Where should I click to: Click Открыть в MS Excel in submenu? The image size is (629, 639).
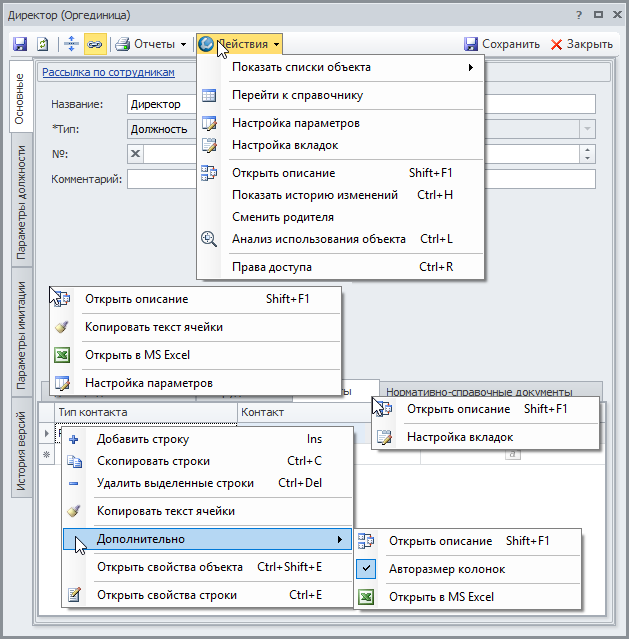tap(441, 597)
